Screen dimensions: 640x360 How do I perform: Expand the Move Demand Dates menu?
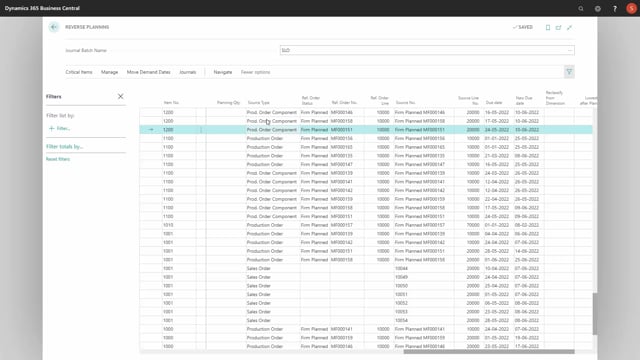[149, 72]
